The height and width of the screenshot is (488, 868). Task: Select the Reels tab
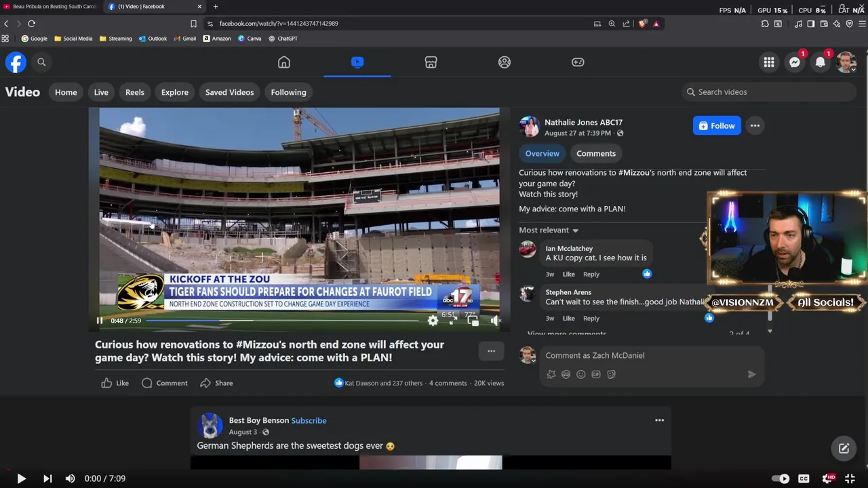pos(135,92)
